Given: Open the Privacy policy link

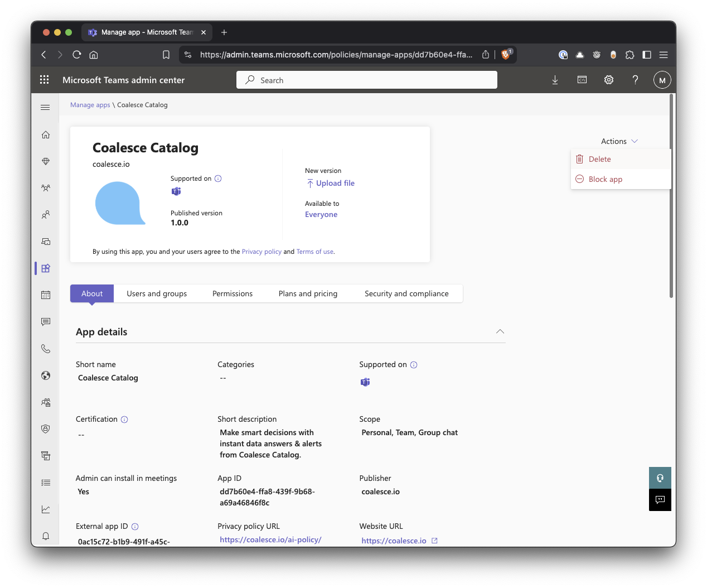Looking at the screenshot, I should click(x=262, y=252).
